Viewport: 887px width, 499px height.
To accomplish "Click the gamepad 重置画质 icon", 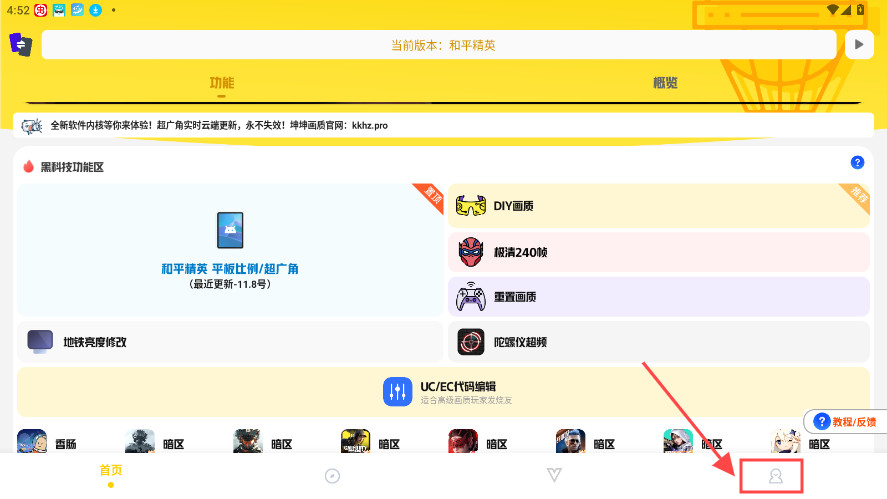I will (x=471, y=296).
